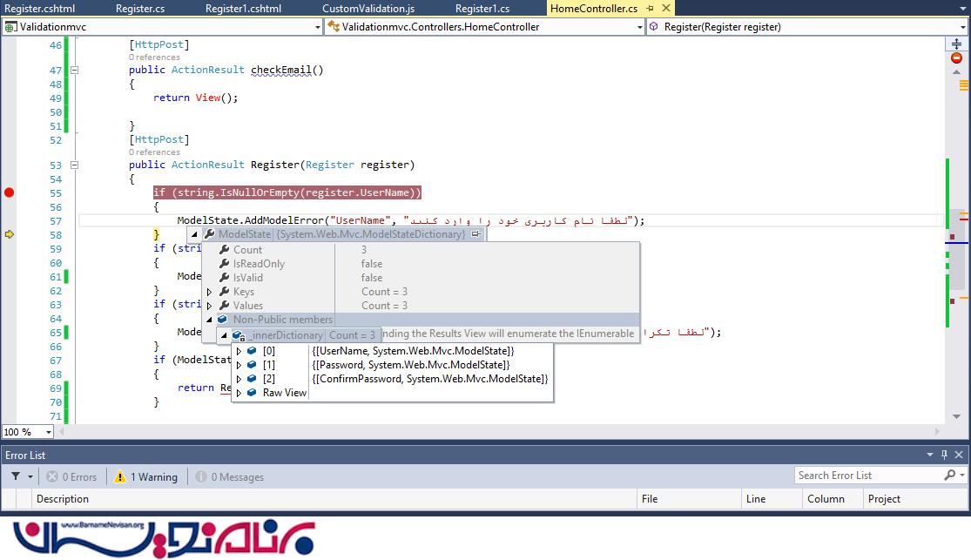This screenshot has width=971, height=560.
Task: Expand the Keys node in the data tip
Action: pyautogui.click(x=209, y=292)
